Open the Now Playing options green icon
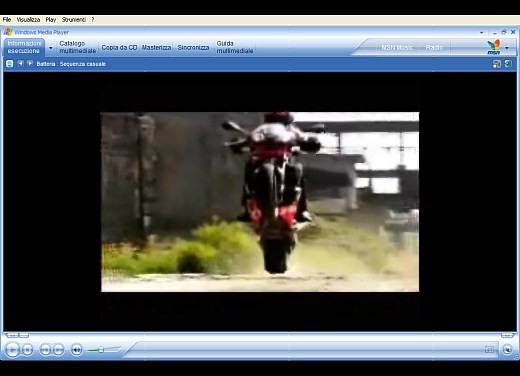Image resolution: width=520 pixels, height=376 pixels. [x=10, y=64]
